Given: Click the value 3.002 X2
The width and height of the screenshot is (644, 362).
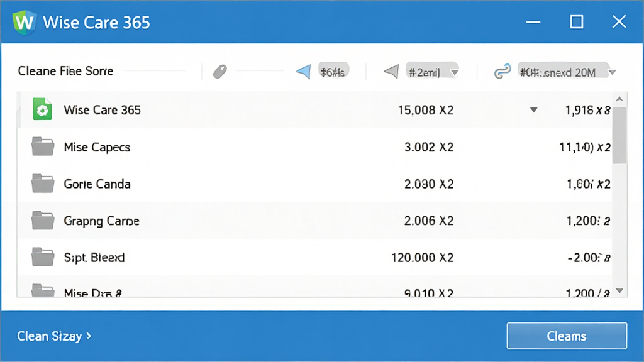Looking at the screenshot, I should point(429,147).
